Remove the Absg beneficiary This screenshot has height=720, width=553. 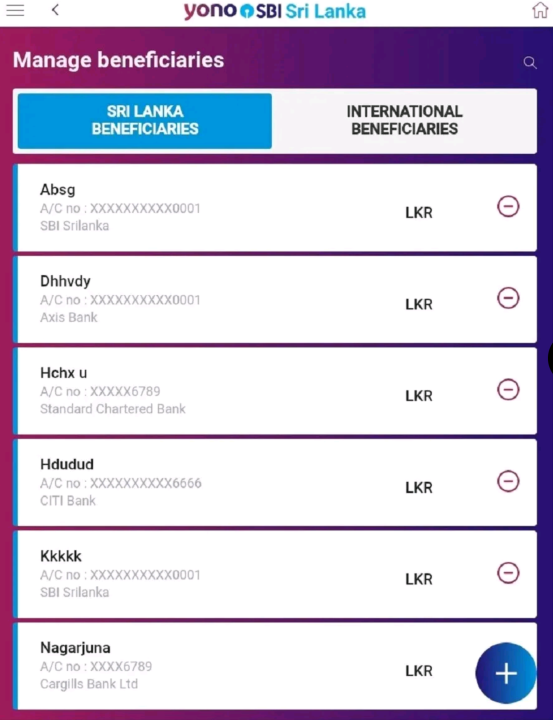coord(508,207)
